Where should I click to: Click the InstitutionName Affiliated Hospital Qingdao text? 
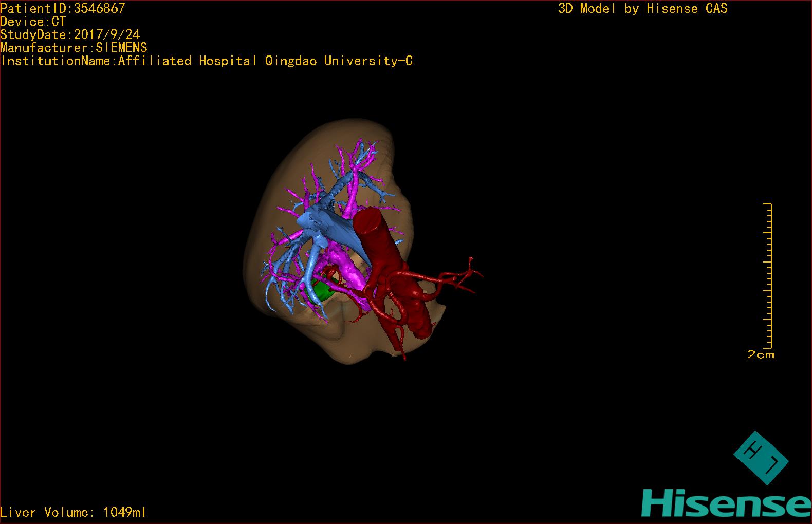(x=207, y=61)
